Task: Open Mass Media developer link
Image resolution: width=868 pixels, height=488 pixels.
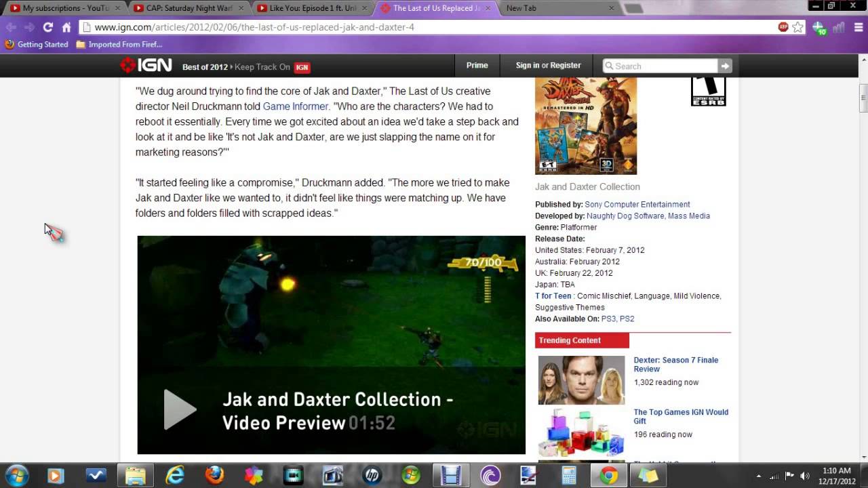Action: (689, 216)
